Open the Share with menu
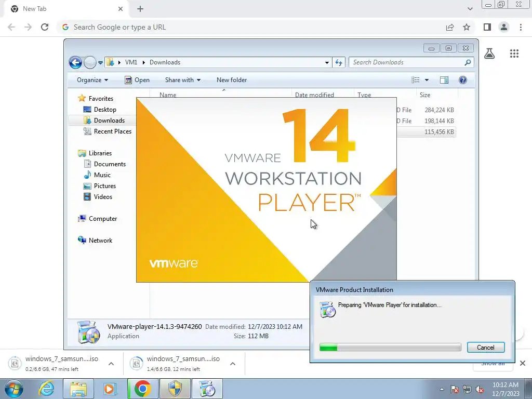Viewport: 532px width, 399px height. tap(183, 80)
